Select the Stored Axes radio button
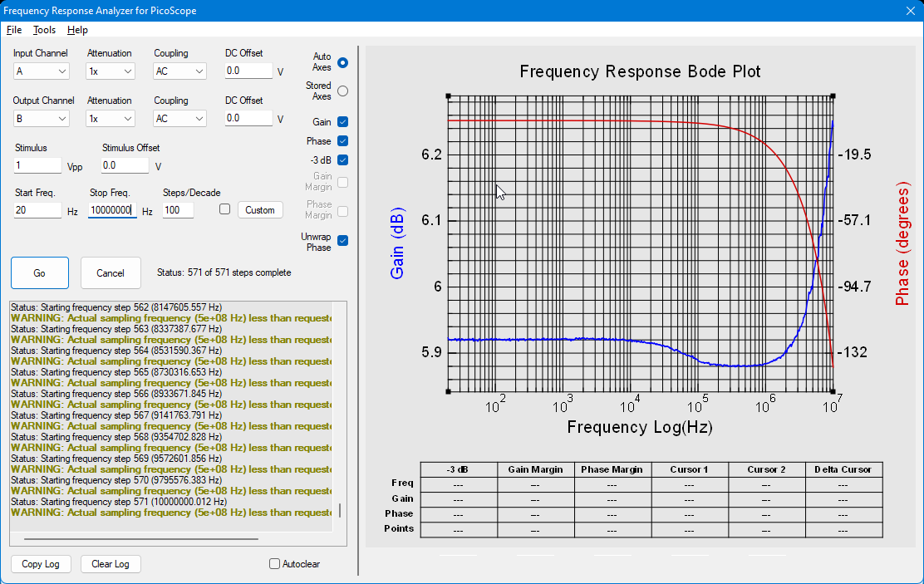Viewport: 924px width, 584px height. (342, 91)
